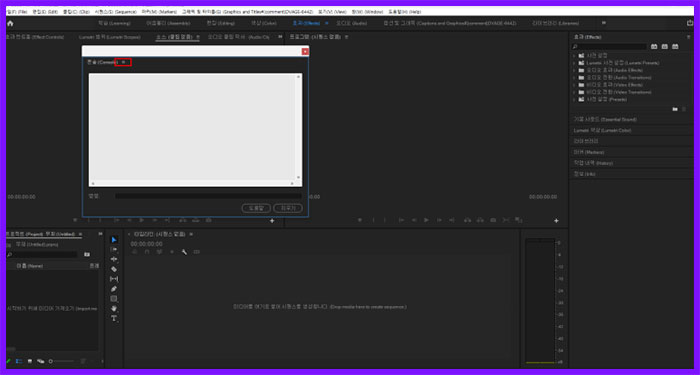
Task: Select the Slip tool
Action: point(114,279)
